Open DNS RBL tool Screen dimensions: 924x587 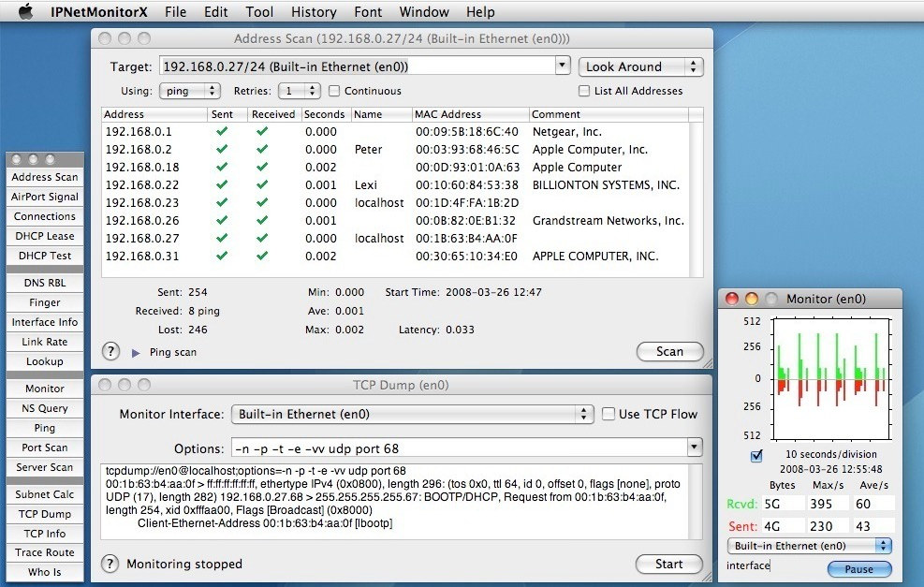click(45, 283)
